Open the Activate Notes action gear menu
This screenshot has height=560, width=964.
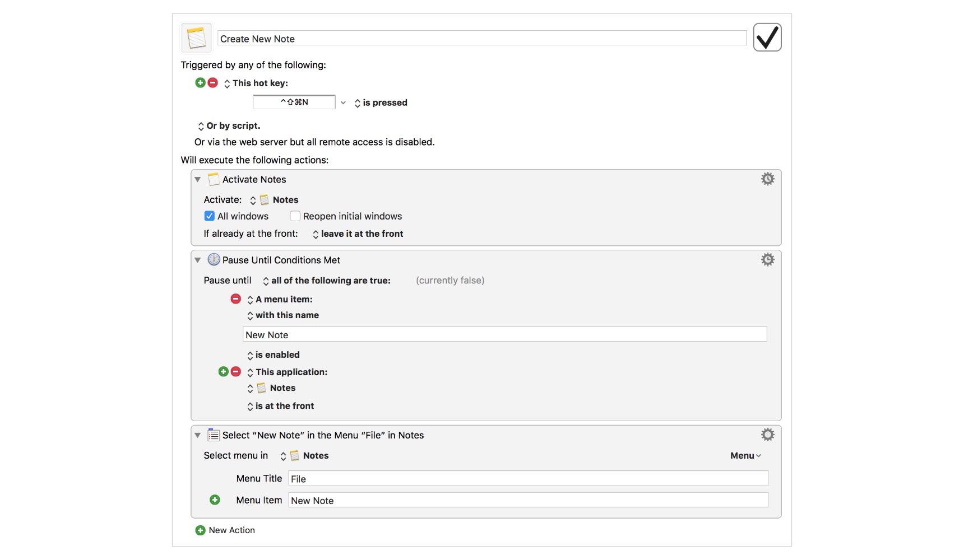[767, 179]
